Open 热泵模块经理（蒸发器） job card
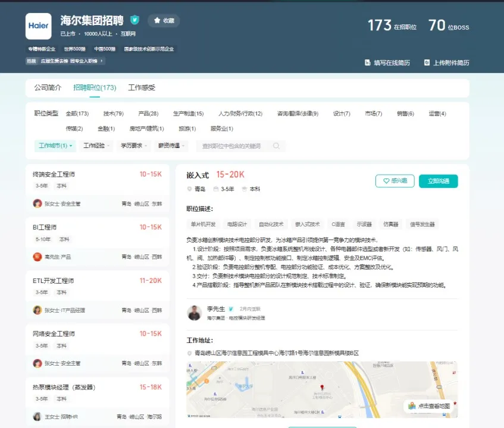The height and width of the screenshot is (428, 504). click(98, 402)
